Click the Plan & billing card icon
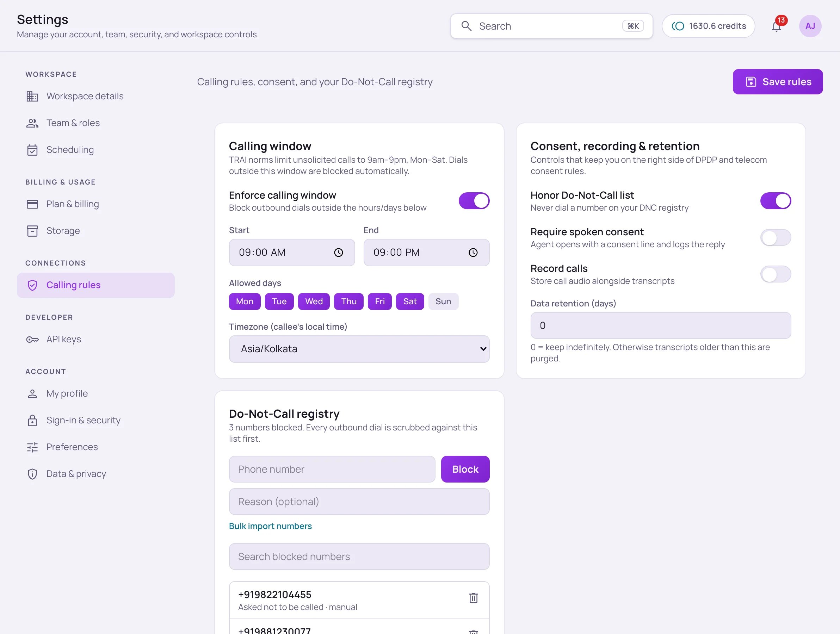The image size is (840, 634). [x=32, y=204]
